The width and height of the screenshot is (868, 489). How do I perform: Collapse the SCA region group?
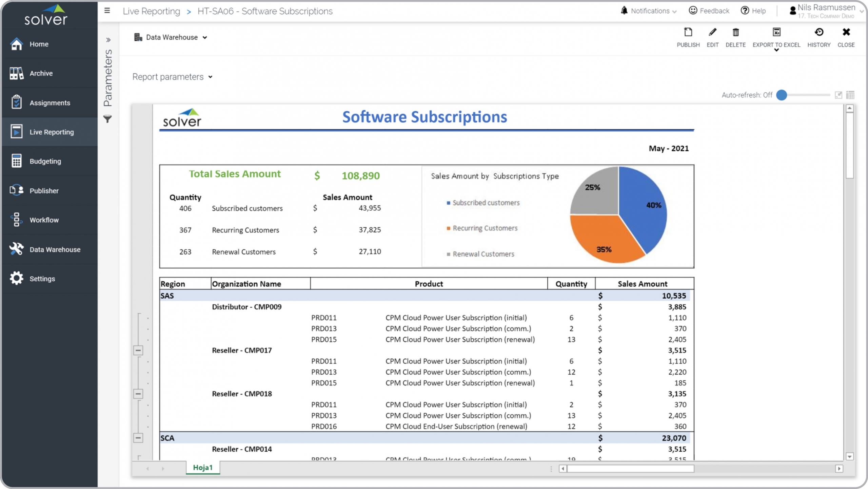pyautogui.click(x=138, y=438)
